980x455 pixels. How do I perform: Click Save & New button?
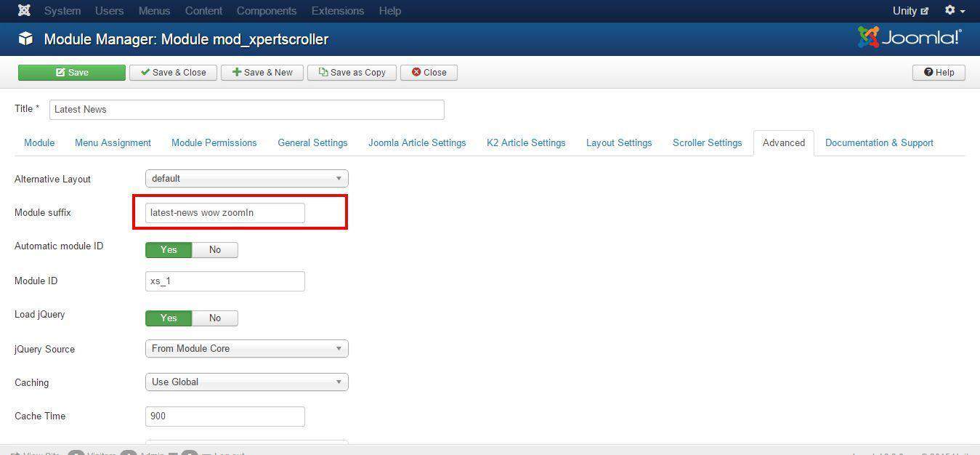point(262,73)
